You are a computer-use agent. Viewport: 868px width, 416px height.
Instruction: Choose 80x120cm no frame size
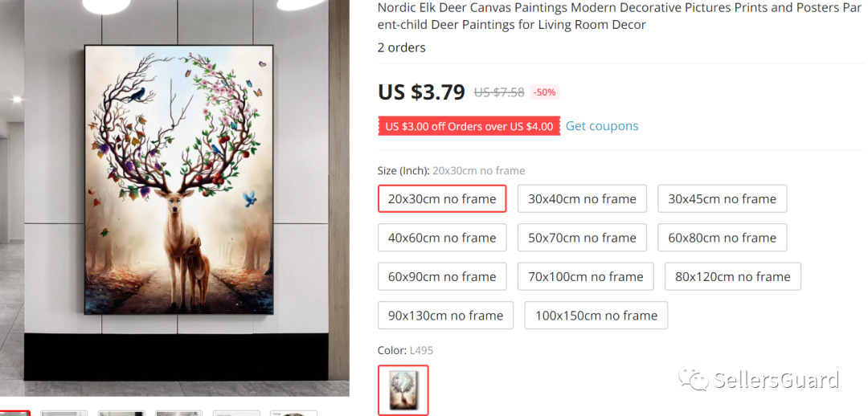point(733,276)
